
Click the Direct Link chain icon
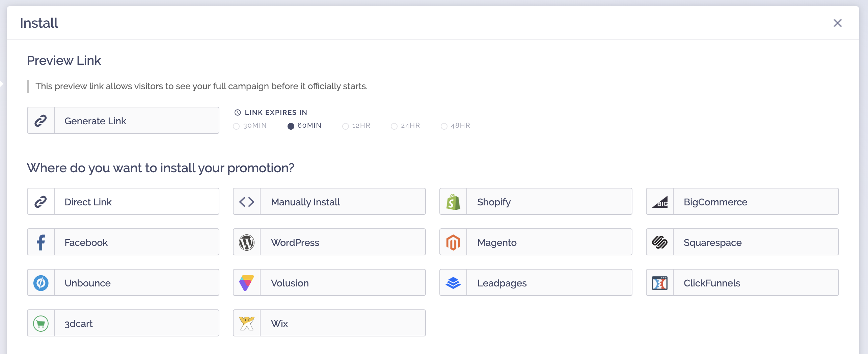click(x=41, y=202)
